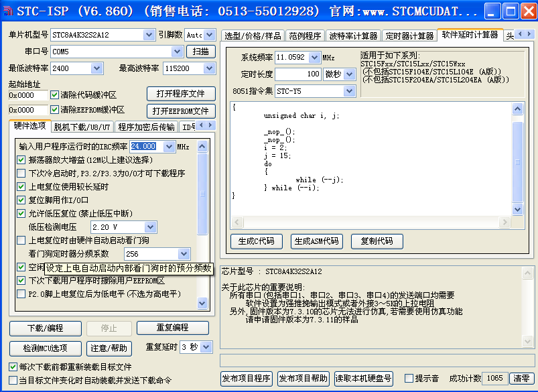Open the 引脚数 dropdown
538x392 pixels.
pos(210,35)
